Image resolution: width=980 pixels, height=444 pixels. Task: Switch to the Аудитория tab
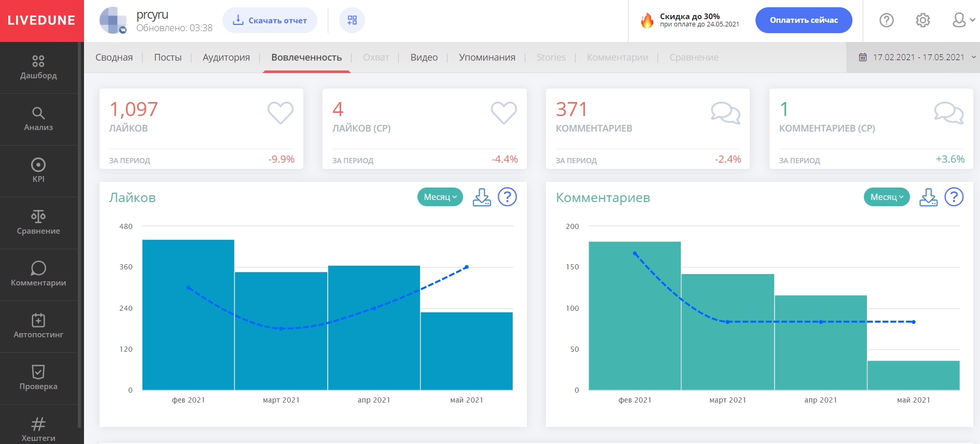[226, 58]
